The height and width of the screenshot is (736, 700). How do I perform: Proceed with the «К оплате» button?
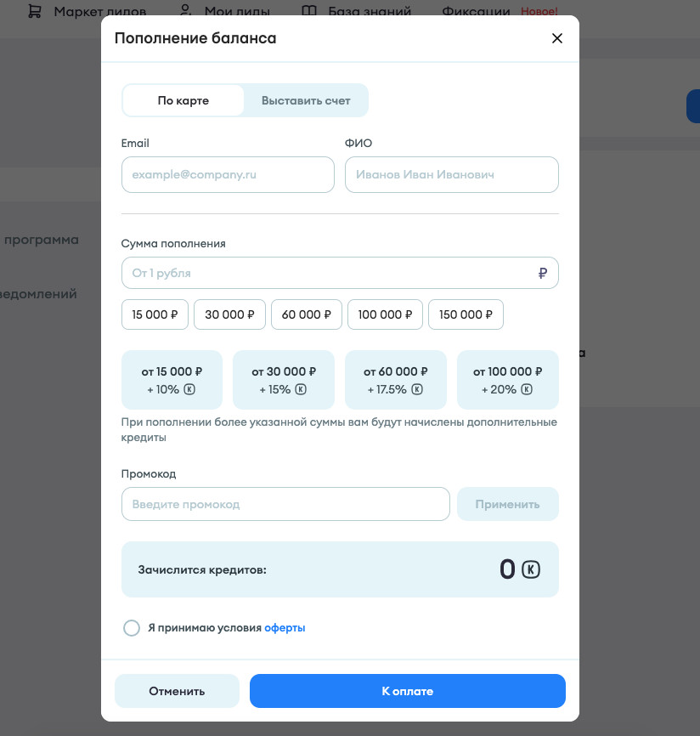click(407, 691)
